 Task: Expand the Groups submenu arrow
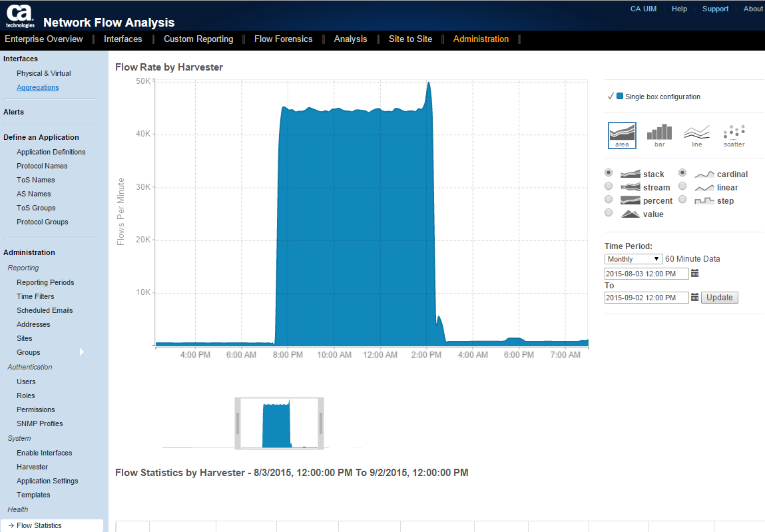(x=82, y=352)
